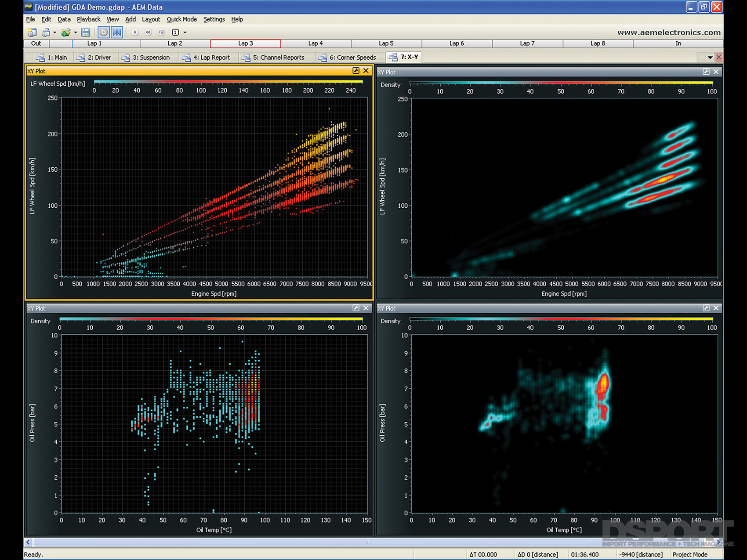This screenshot has height=560, width=747.
Task: Select the Out lap segment
Action: [x=36, y=43]
